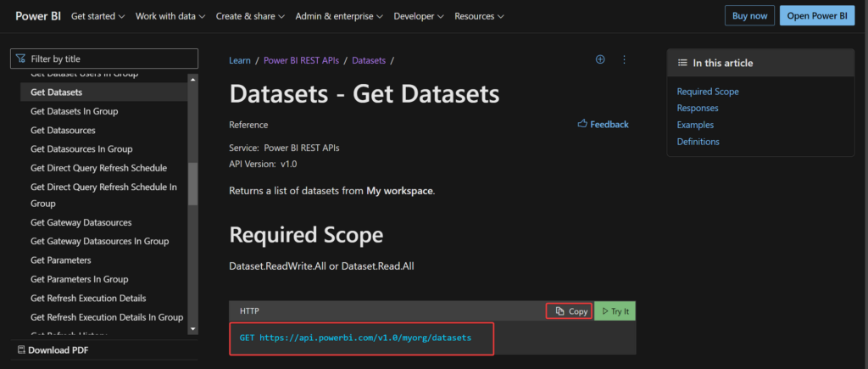Click the Copy icon in HTTP code block
Image resolution: width=868 pixels, height=369 pixels.
[559, 311]
